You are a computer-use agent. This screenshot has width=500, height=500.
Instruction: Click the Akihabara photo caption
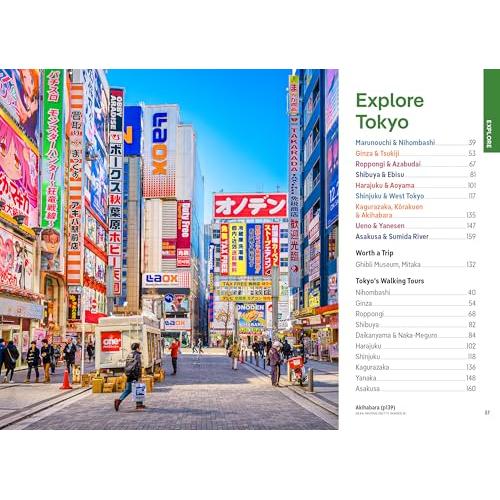click(375, 407)
